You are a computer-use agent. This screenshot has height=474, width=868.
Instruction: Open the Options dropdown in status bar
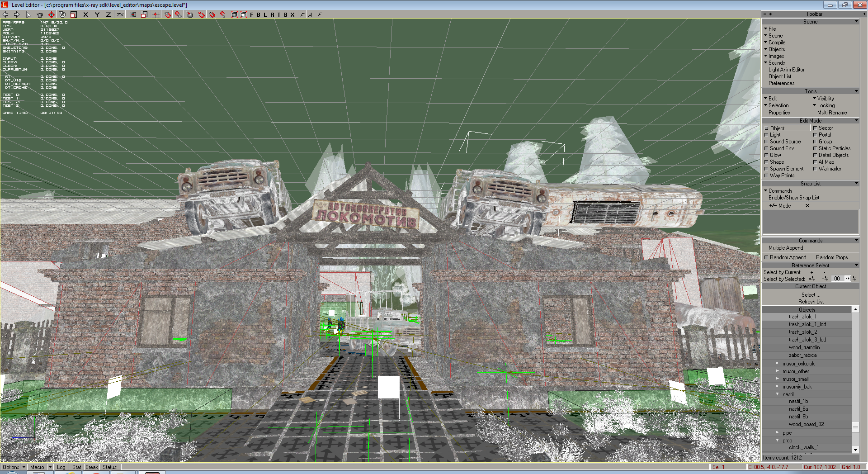click(x=14, y=467)
